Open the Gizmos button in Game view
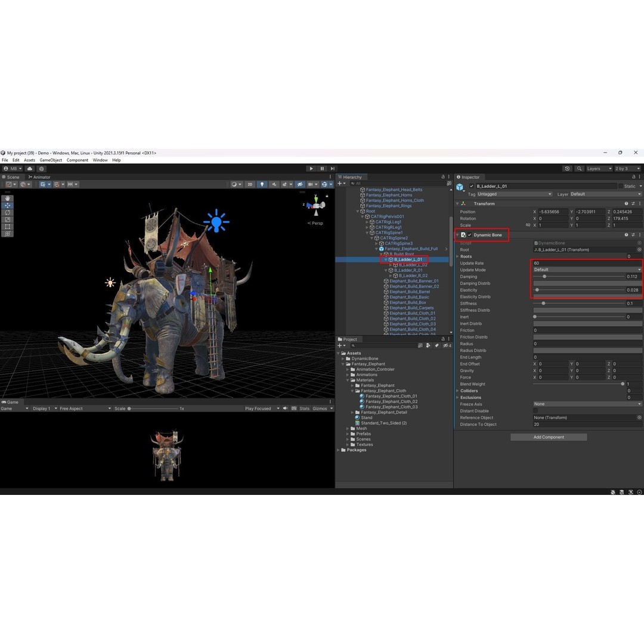 (x=320, y=408)
